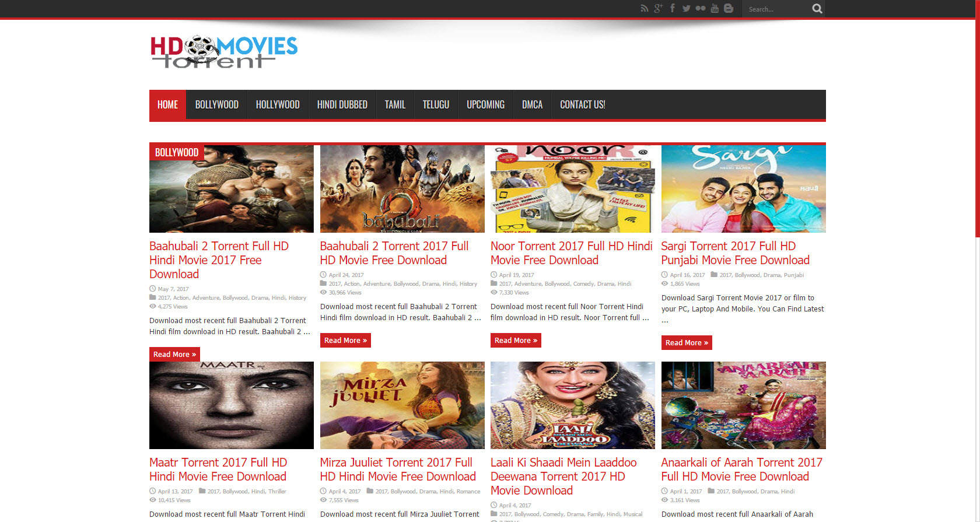
Task: Focus the Search text field
Action: click(x=776, y=9)
